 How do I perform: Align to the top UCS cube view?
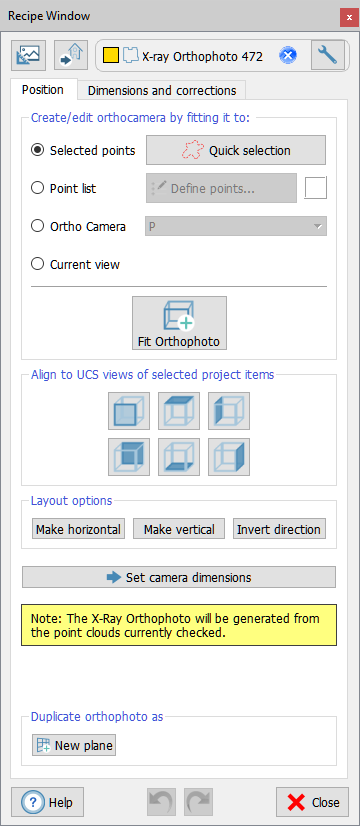(179, 411)
